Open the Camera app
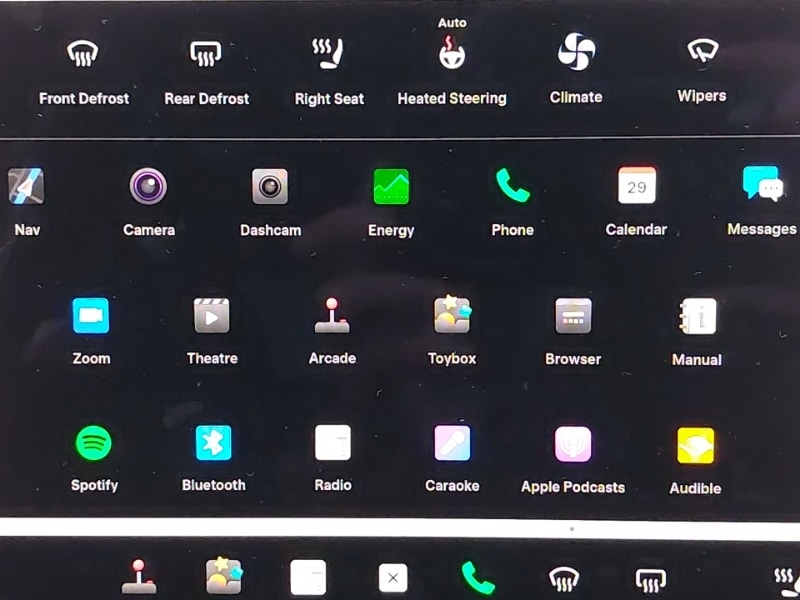The height and width of the screenshot is (600, 800). pos(148,187)
